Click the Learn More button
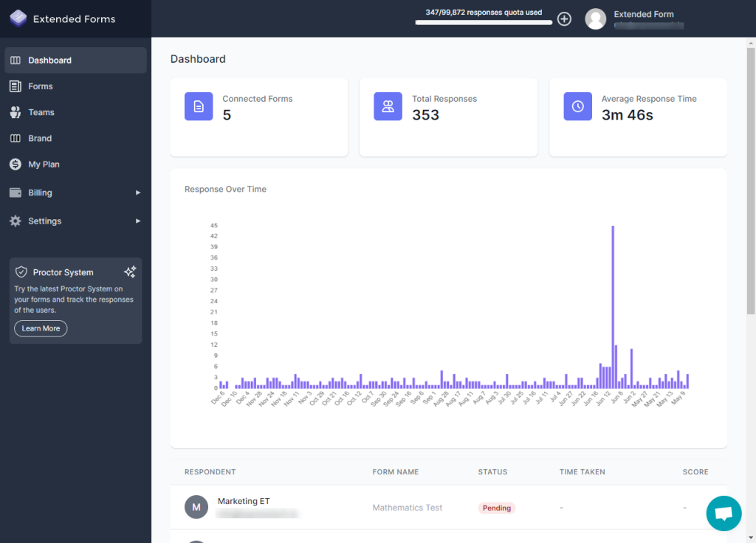This screenshot has height=543, width=756. (41, 328)
